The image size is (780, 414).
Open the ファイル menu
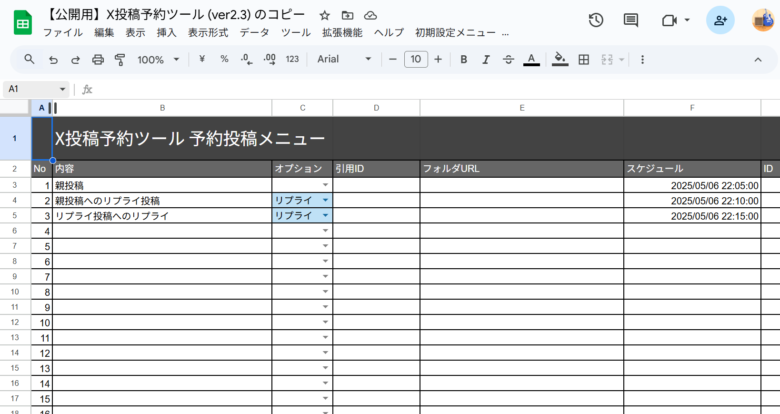tap(63, 33)
